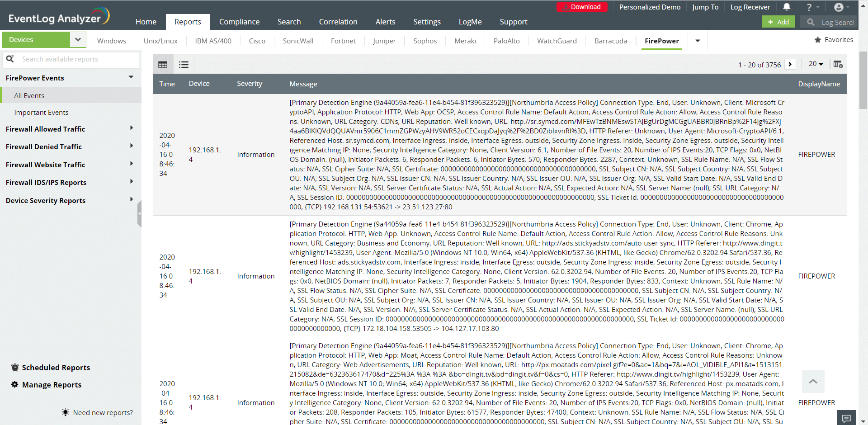Open the Alerts tab

(385, 22)
